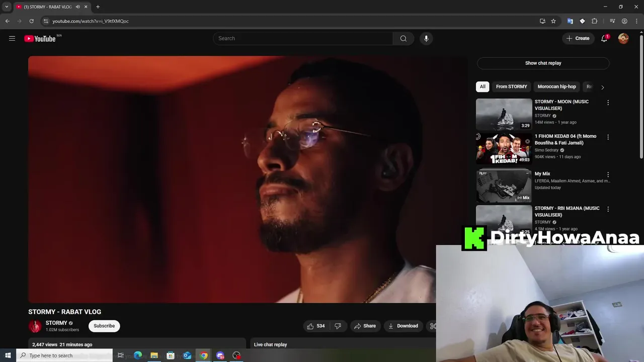Image resolution: width=644 pixels, height=362 pixels.
Task: Open tab search dropdown arrow
Action: [x=7, y=7]
